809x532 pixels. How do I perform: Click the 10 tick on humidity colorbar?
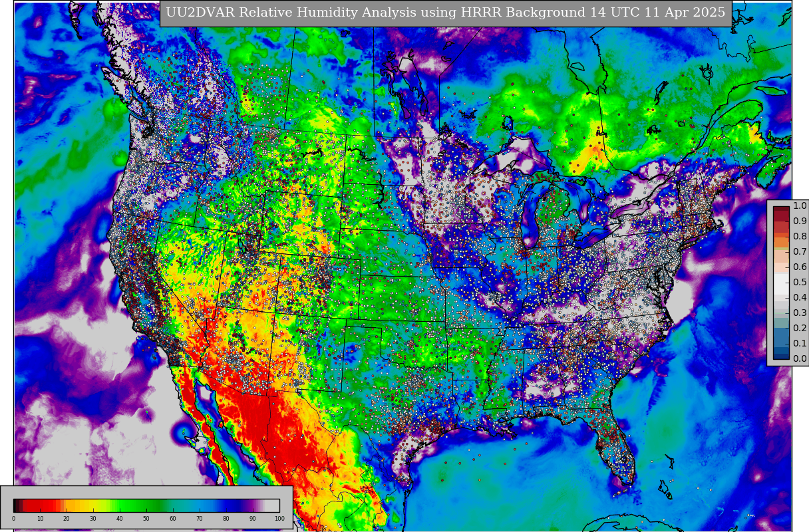(40, 519)
